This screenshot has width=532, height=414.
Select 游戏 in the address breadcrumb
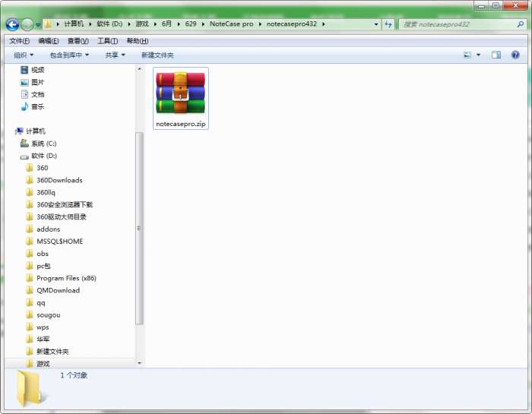(142, 24)
